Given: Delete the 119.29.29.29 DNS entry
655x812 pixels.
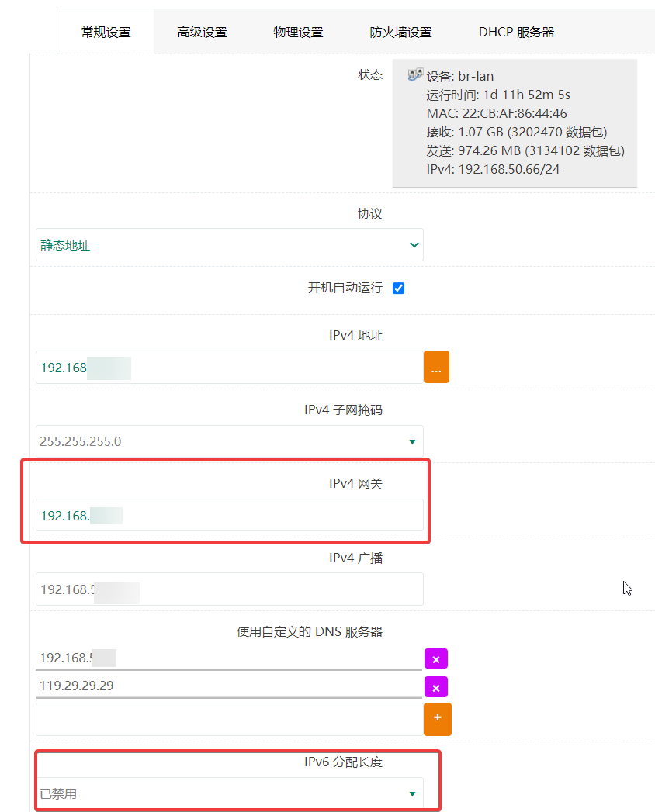Looking at the screenshot, I should click(x=435, y=687).
